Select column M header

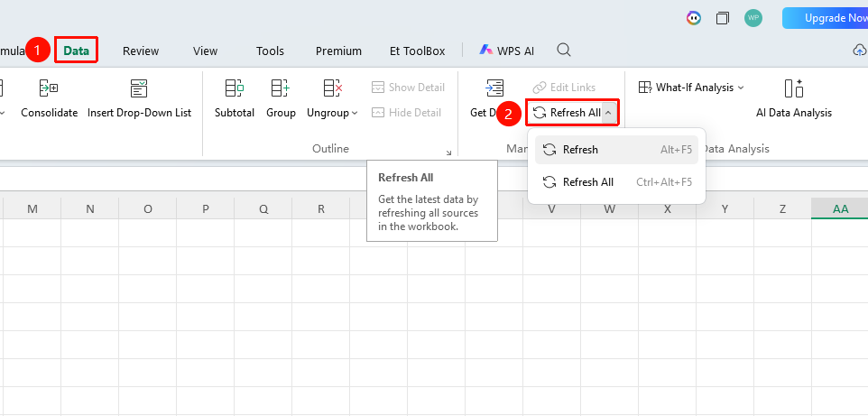(32, 208)
